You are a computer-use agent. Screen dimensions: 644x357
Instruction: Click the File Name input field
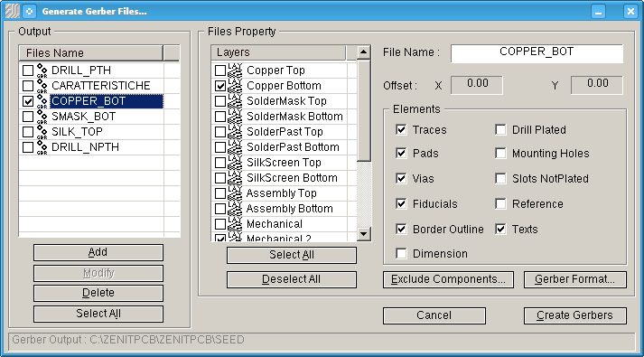point(537,53)
